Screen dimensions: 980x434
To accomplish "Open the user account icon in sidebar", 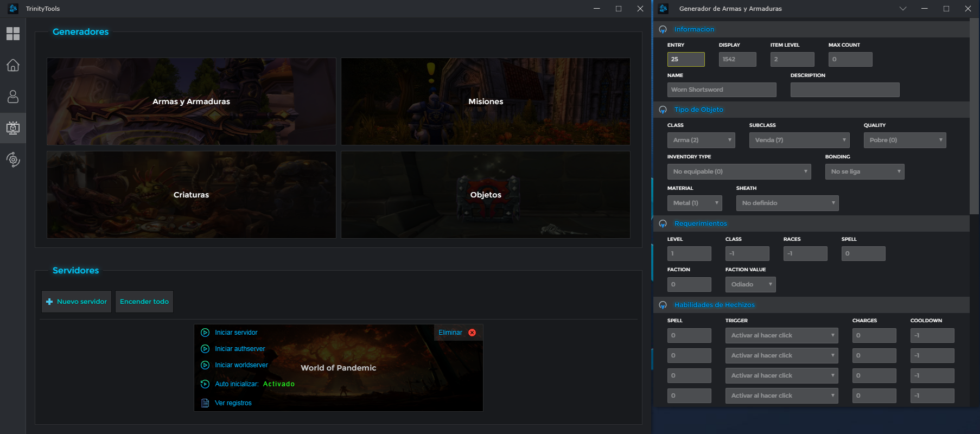I will (x=13, y=97).
